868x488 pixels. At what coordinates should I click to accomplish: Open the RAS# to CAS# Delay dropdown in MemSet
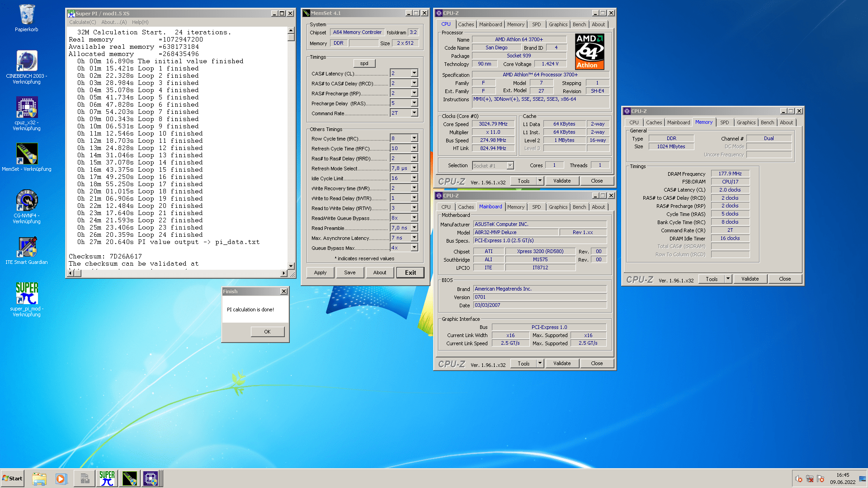414,83
